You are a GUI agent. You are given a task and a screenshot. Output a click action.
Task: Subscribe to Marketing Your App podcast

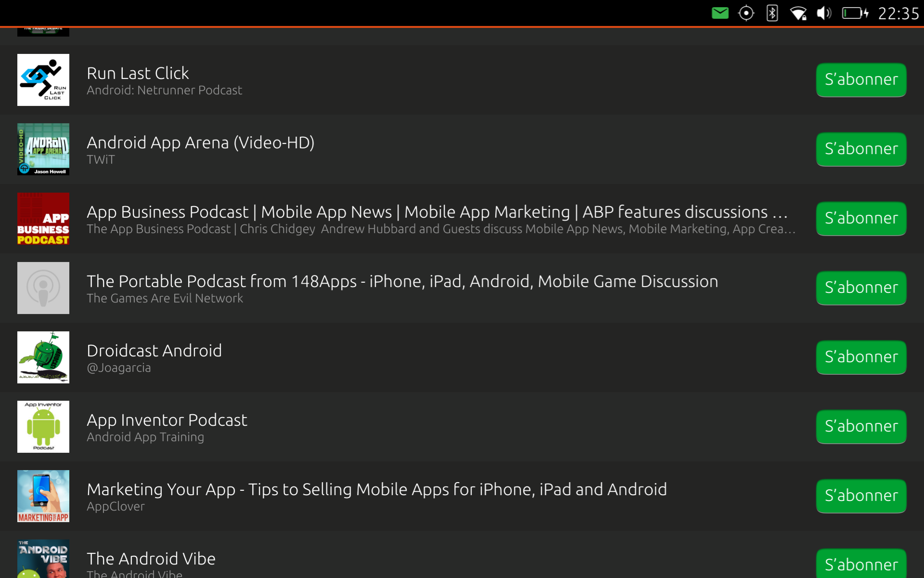pyautogui.click(x=861, y=496)
